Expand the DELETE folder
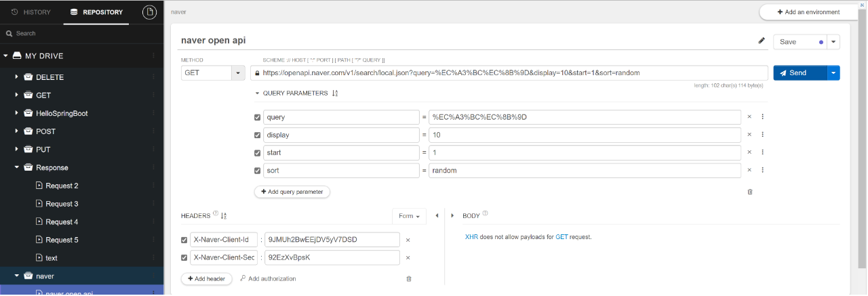This screenshot has width=868, height=296. 17,77
